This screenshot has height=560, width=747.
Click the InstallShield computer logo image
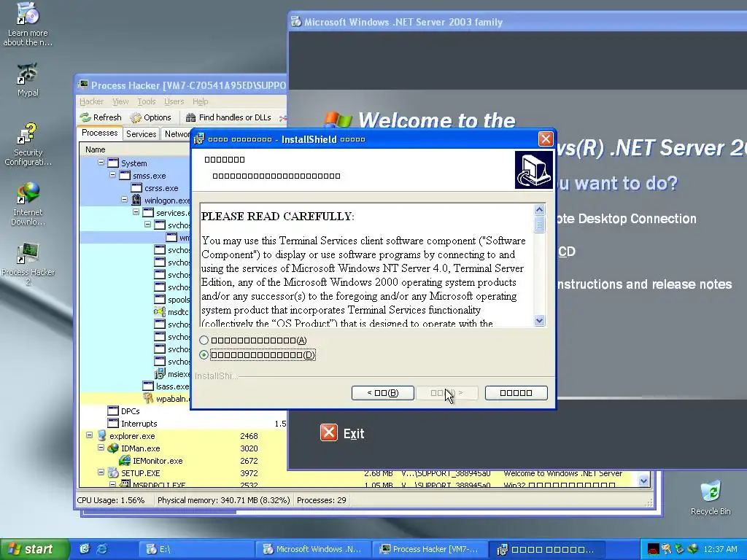click(x=533, y=169)
